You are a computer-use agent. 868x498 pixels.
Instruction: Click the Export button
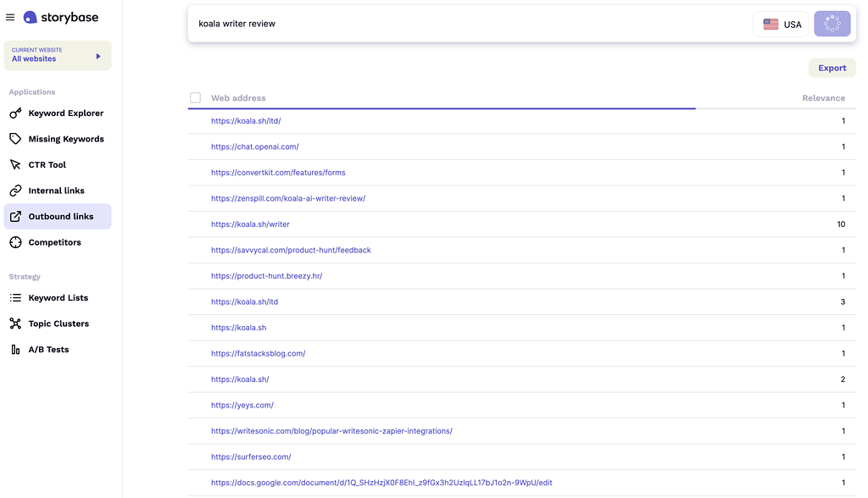832,68
